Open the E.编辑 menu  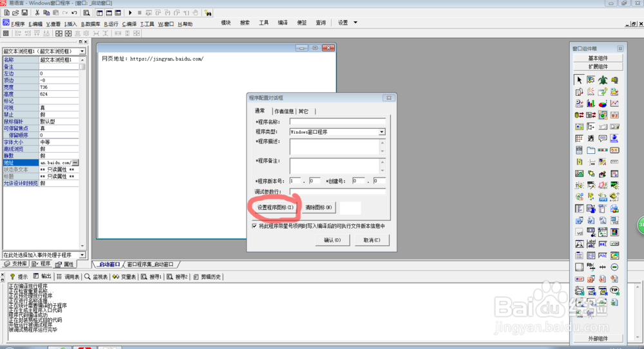coord(35,24)
